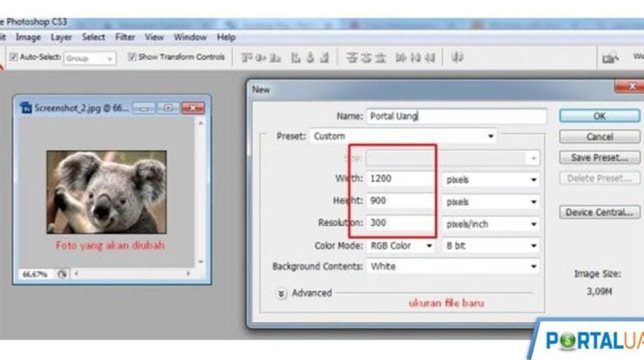Viewport: 644px width, 360px height.
Task: Click the Distribute Bottom Edges icon
Action: pyautogui.click(x=380, y=58)
